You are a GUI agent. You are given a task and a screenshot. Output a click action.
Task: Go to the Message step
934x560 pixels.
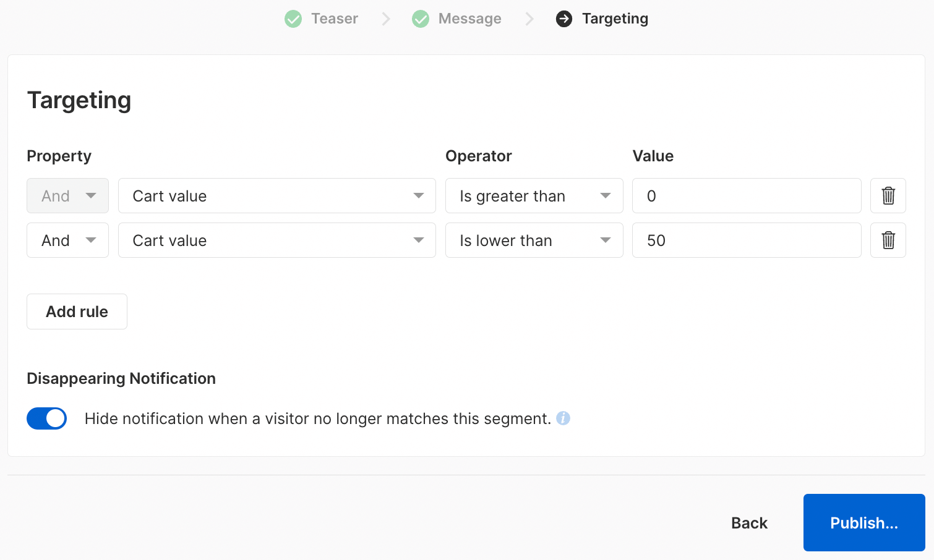tap(469, 19)
